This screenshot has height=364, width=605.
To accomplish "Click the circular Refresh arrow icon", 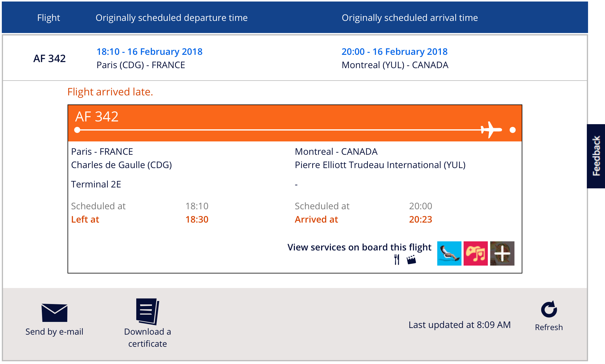I will (549, 309).
